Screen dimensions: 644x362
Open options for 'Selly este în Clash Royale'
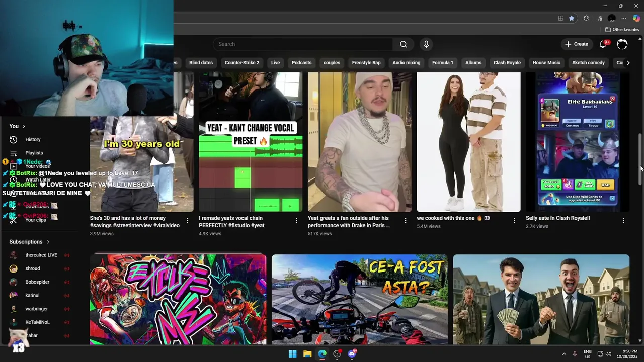[x=623, y=221]
